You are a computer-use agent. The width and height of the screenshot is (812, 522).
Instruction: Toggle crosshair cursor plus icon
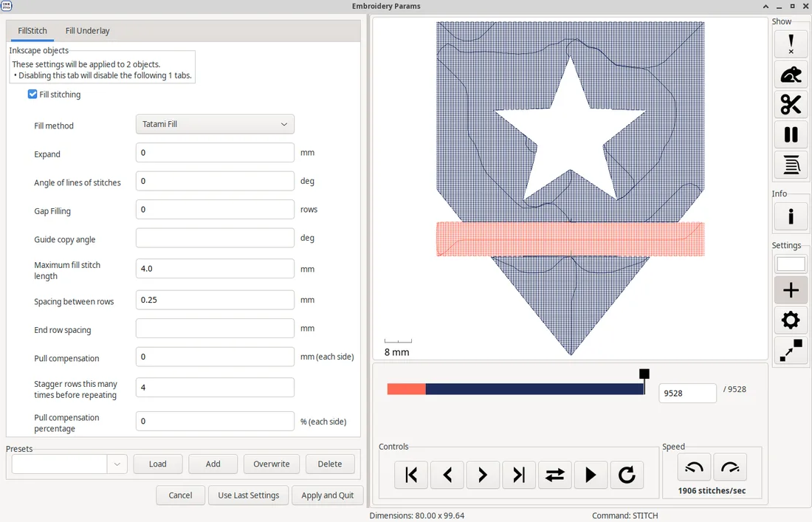[x=791, y=290]
